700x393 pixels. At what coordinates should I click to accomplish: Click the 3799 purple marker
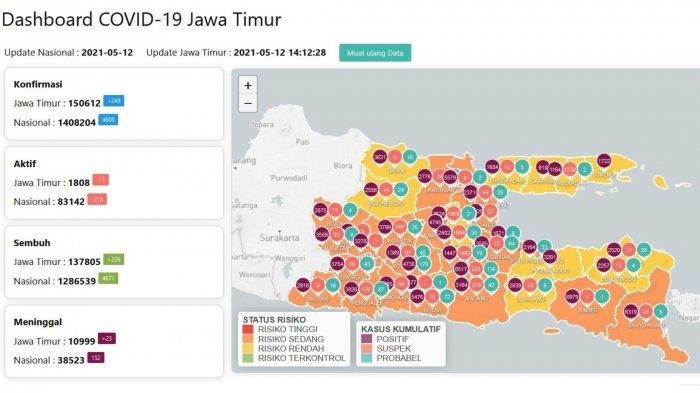(x=385, y=227)
